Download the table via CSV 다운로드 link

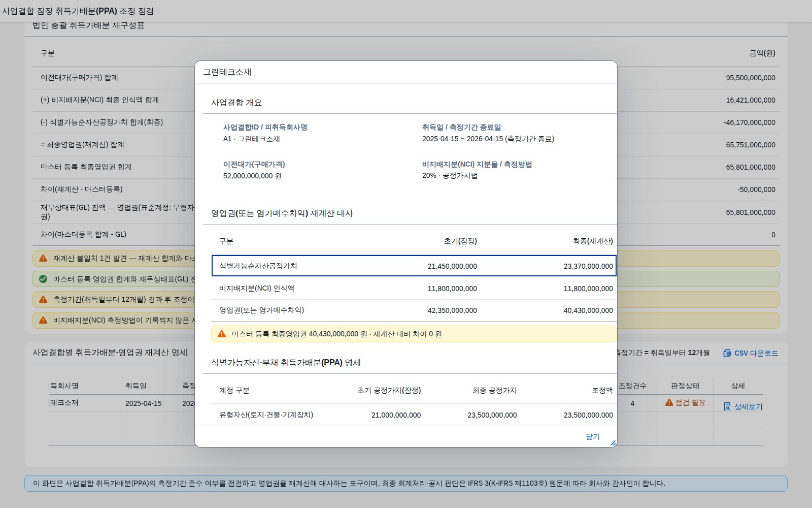pos(751,353)
